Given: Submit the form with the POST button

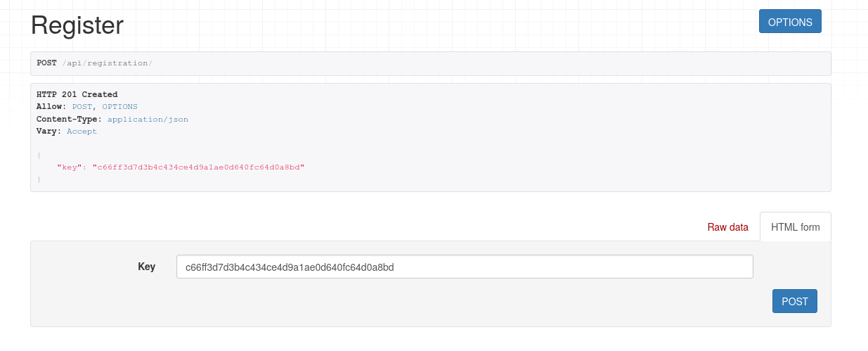Looking at the screenshot, I should click(x=794, y=301).
